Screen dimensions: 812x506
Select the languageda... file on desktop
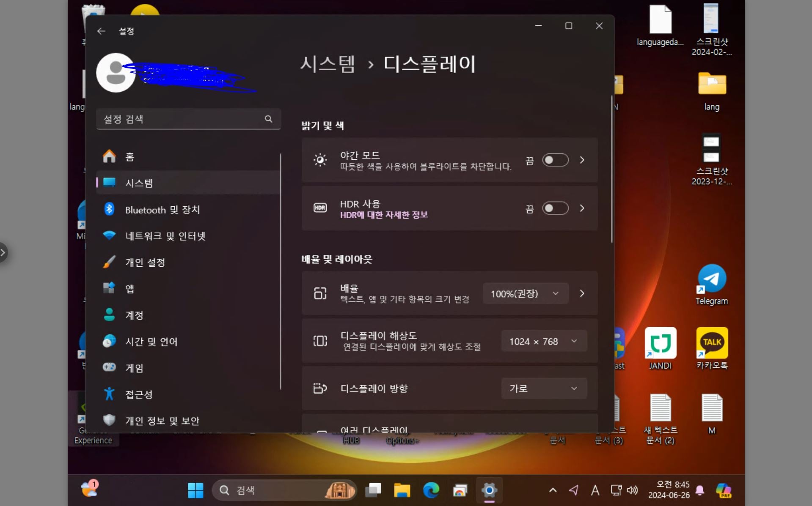[660, 25]
